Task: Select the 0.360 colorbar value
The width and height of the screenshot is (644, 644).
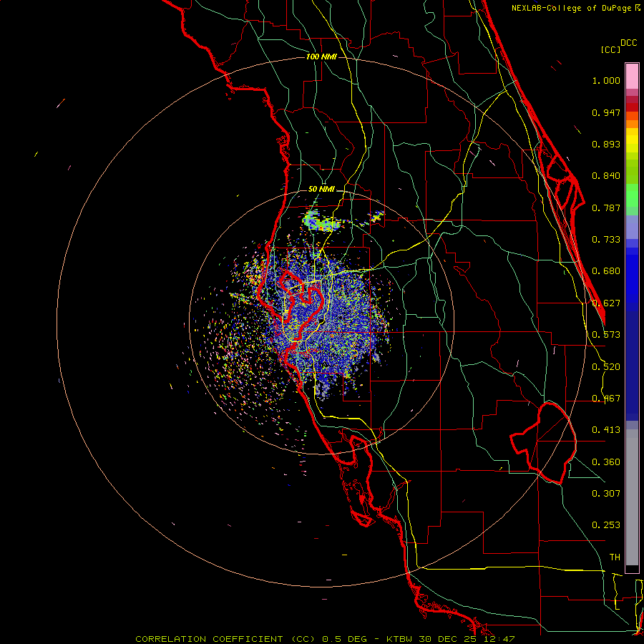Action: pyautogui.click(x=606, y=462)
